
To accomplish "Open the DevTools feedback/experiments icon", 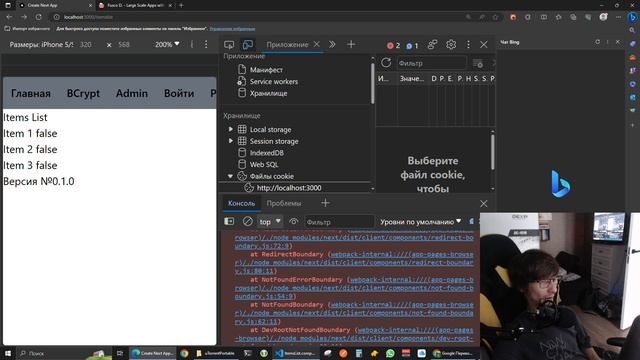I will point(432,44).
